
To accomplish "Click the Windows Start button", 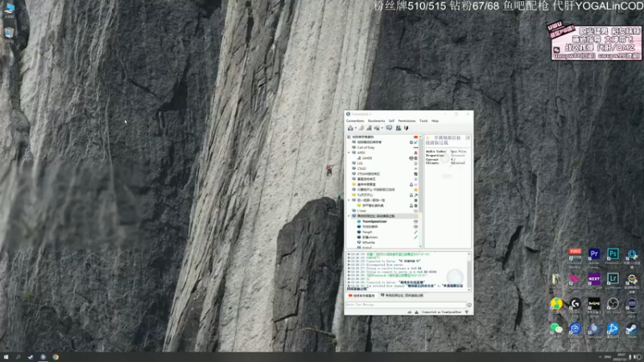I will pyautogui.click(x=6, y=357).
